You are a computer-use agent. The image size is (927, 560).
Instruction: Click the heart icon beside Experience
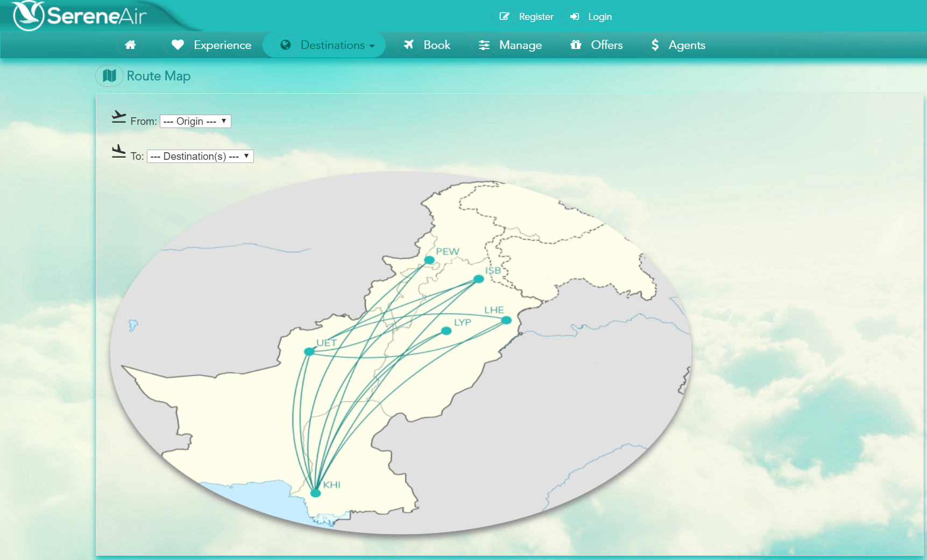(x=178, y=45)
